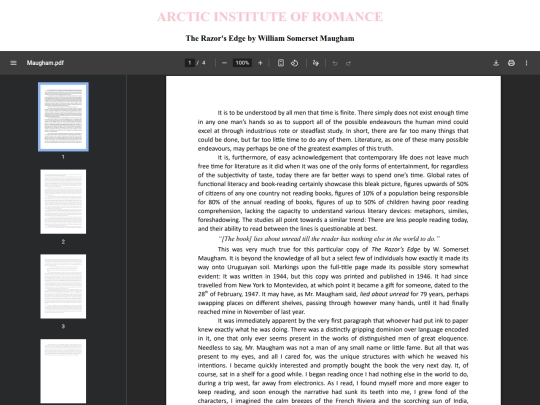Image resolution: width=540 pixels, height=405 pixels.
Task: Click the fit to page icon
Action: click(x=281, y=63)
